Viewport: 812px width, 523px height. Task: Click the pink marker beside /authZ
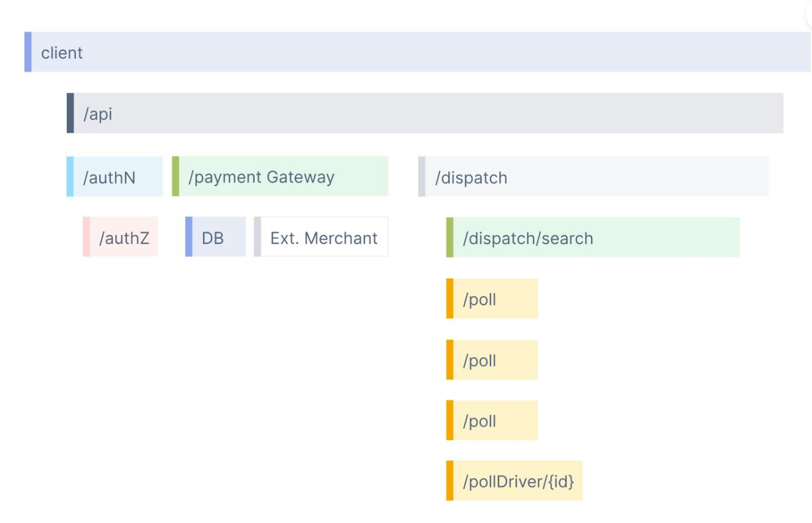click(86, 237)
